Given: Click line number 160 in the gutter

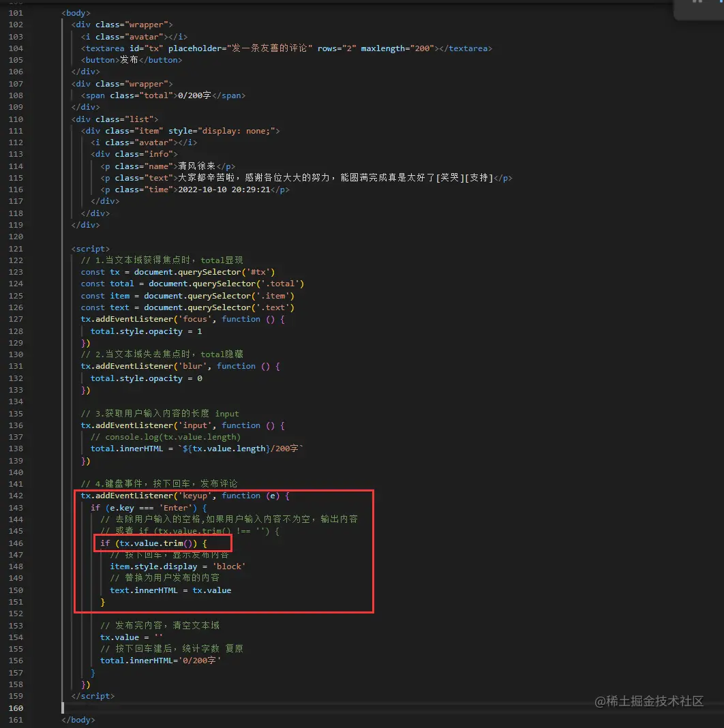Looking at the screenshot, I should click(15, 708).
